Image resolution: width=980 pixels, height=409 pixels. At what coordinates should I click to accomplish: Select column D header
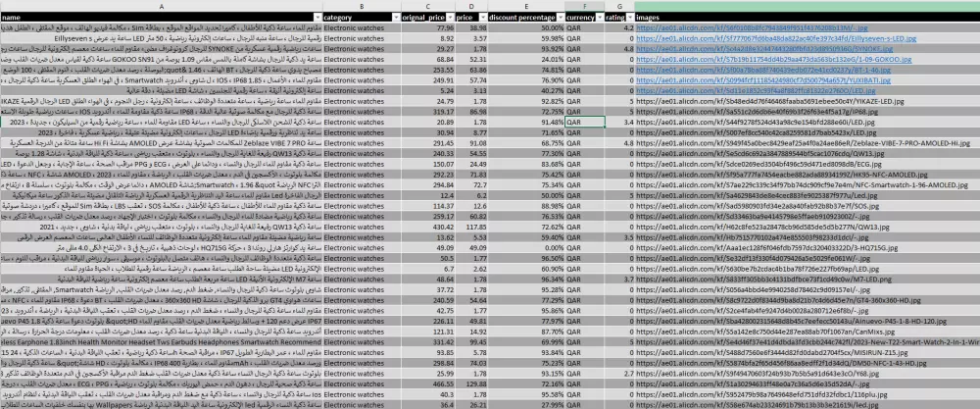[x=471, y=6]
